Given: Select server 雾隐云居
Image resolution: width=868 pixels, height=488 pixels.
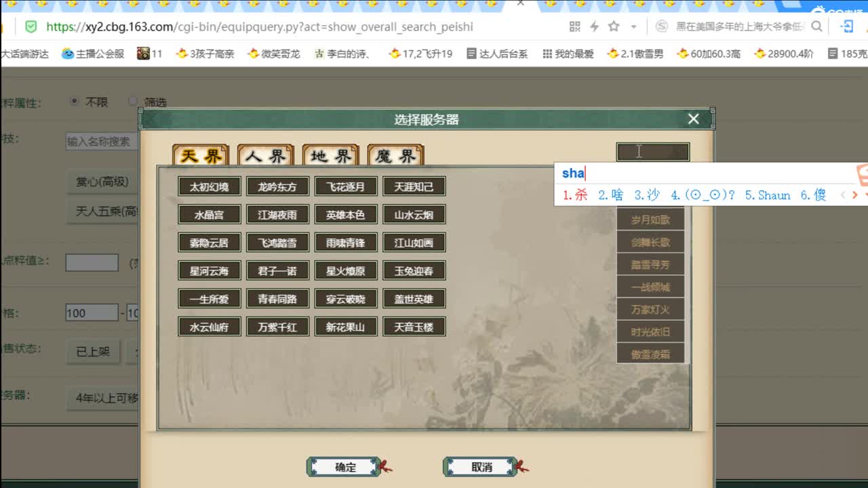Looking at the screenshot, I should click(210, 243).
